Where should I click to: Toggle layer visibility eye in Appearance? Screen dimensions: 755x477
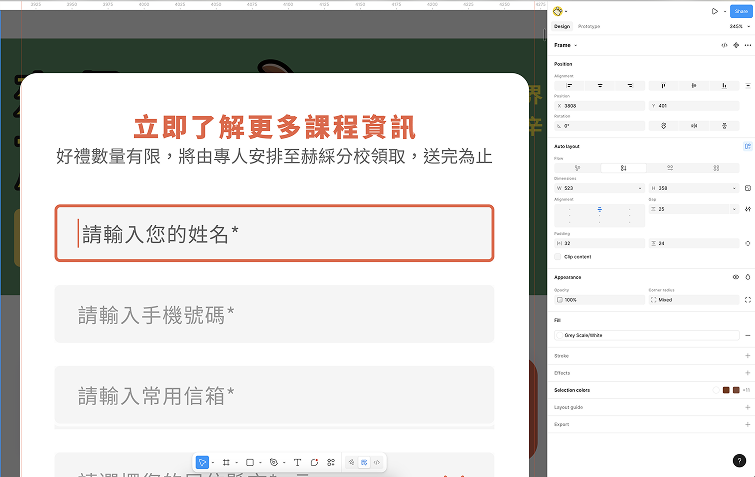736,277
